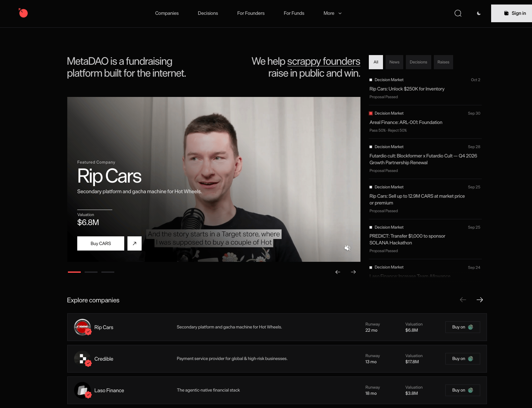Image resolution: width=532 pixels, height=408 pixels.
Task: Click Buy on button for Rip Cars
Action: pos(462,327)
